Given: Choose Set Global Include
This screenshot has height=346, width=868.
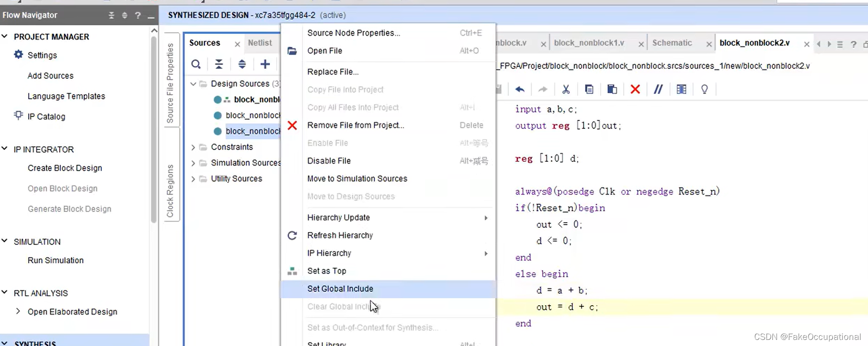Looking at the screenshot, I should click(x=388, y=289).
